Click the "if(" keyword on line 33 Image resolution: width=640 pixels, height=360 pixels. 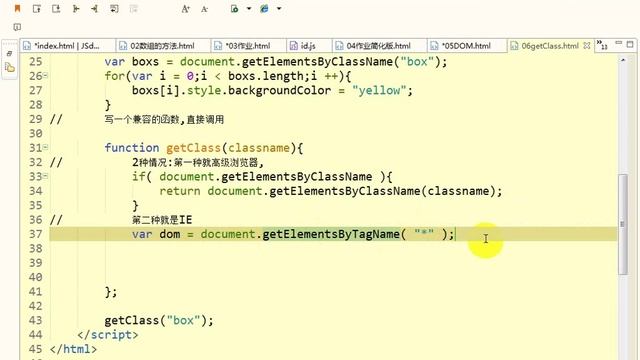[x=142, y=177]
